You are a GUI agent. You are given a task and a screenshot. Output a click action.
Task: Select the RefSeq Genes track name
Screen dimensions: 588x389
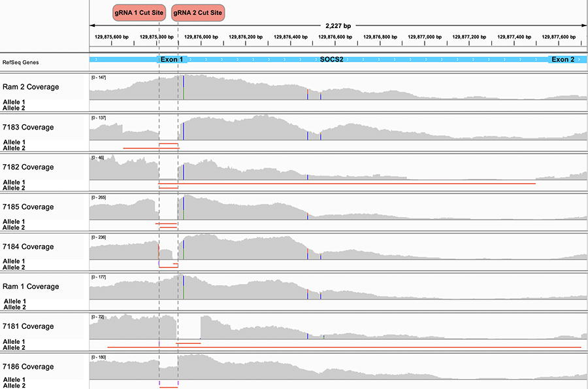[x=21, y=62]
